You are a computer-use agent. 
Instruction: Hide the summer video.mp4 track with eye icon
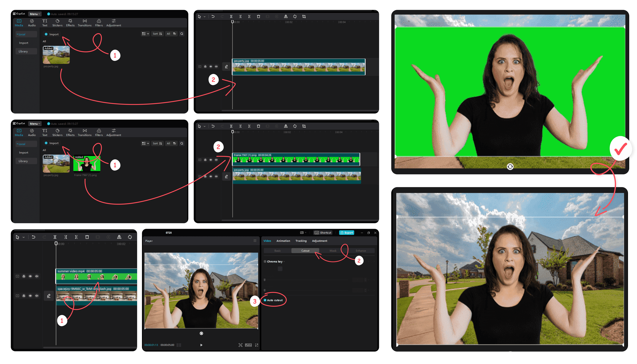30,276
